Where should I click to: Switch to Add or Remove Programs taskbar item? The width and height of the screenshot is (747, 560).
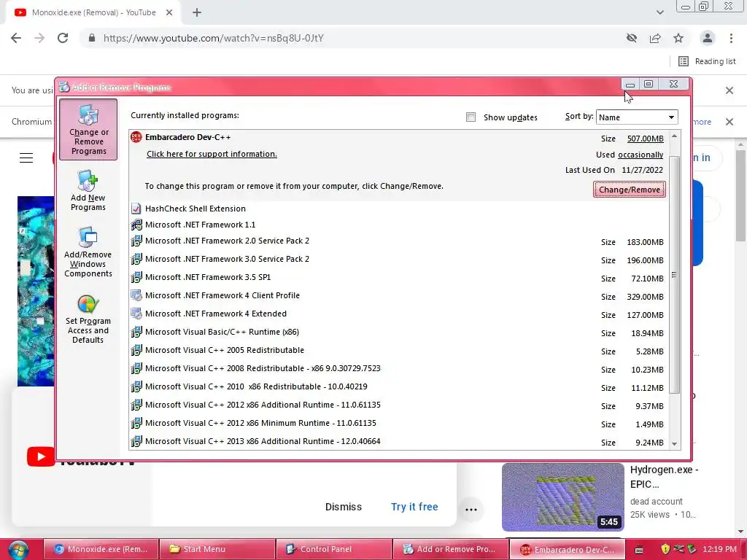tap(451, 549)
